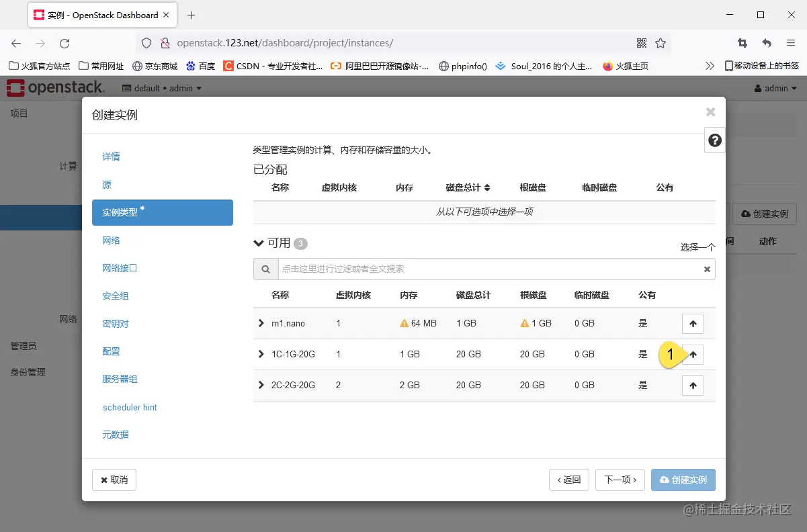Open the admin user menu
Image resolution: width=807 pixels, height=532 pixels.
pyautogui.click(x=776, y=88)
